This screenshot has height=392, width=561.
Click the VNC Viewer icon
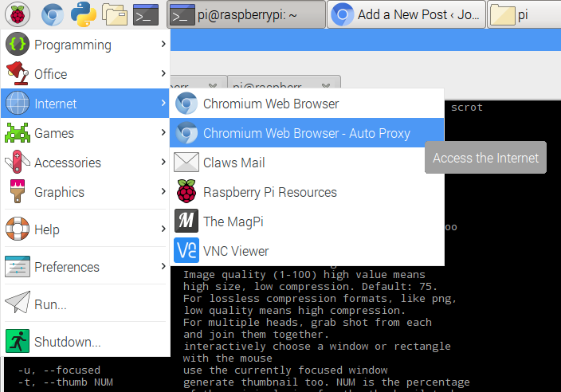point(186,250)
